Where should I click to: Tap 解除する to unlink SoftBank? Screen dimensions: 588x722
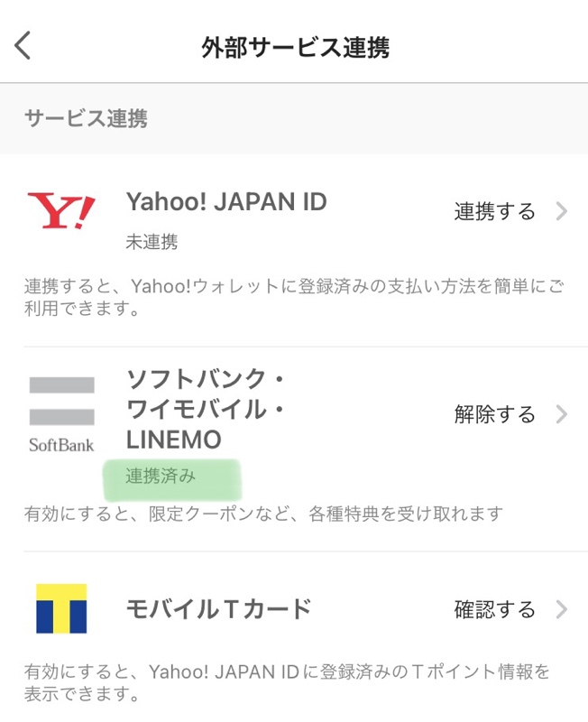(x=494, y=414)
